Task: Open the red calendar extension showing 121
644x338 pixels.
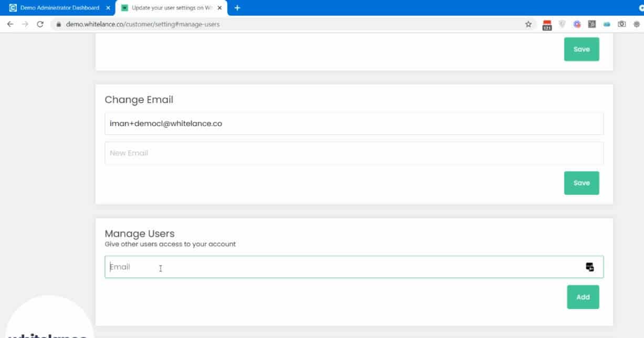Action: (x=547, y=25)
